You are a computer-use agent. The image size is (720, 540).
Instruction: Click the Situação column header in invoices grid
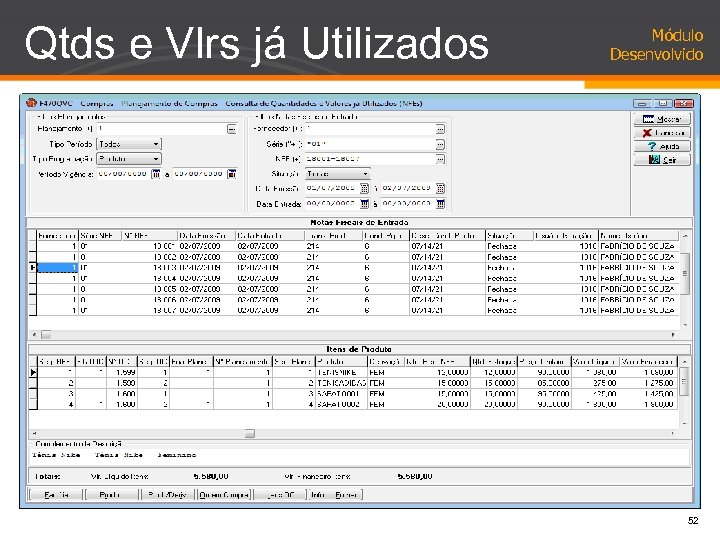509,236
